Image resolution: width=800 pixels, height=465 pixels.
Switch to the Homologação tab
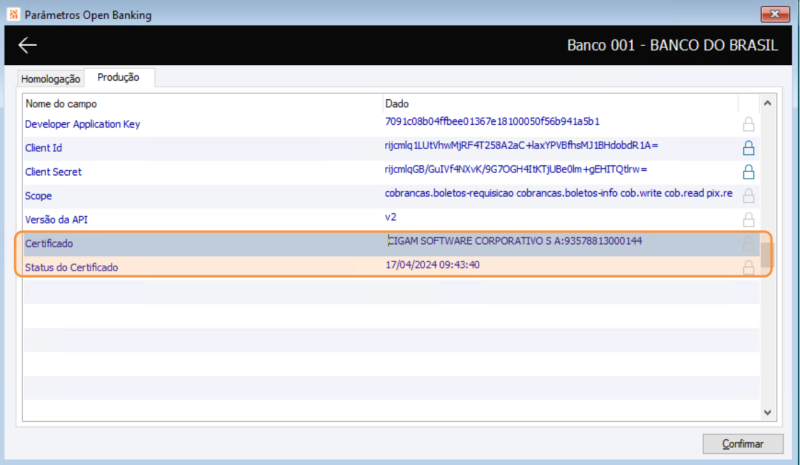click(51, 79)
